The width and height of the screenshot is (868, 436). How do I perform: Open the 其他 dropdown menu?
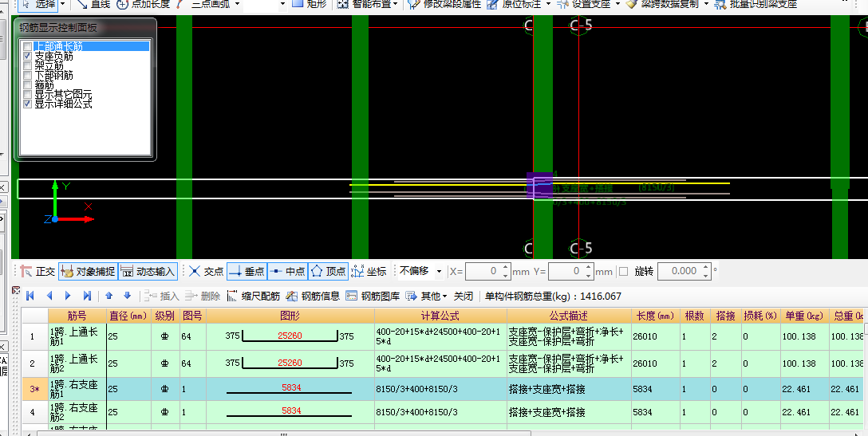point(426,296)
